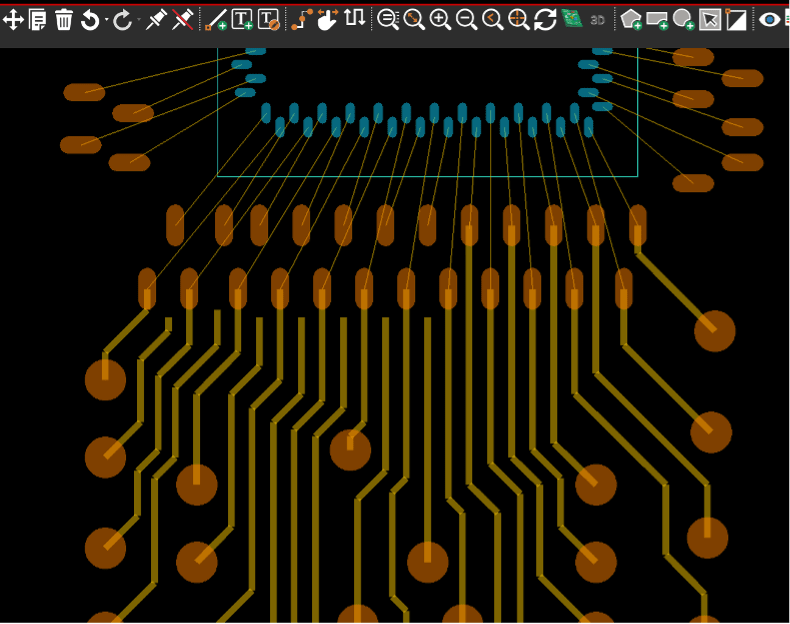Open the Undo history dropdown arrow
Viewport: 790px width, 624px height.
coord(107,20)
